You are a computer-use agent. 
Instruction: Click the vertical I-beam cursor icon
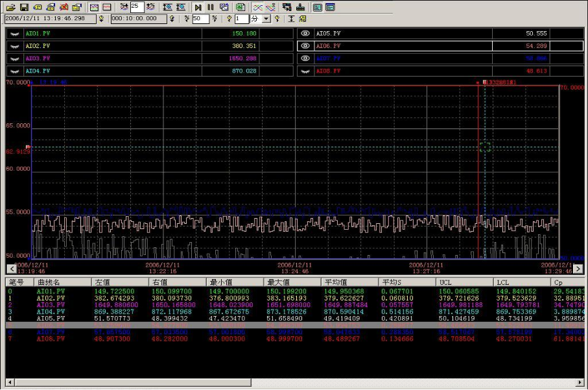click(291, 19)
